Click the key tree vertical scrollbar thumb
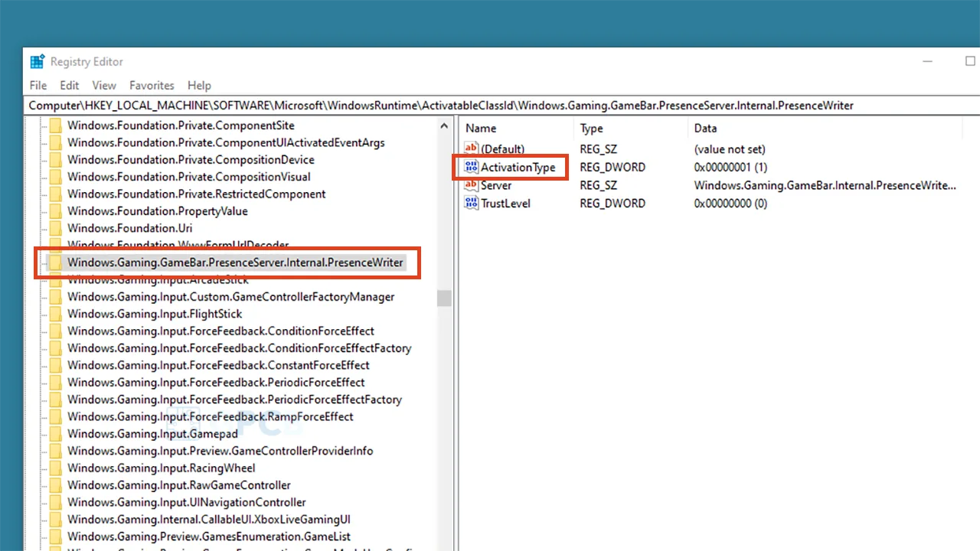 pyautogui.click(x=444, y=298)
